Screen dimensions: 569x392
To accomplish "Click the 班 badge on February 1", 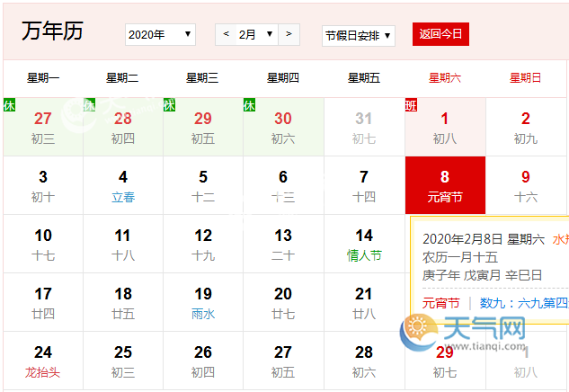I will 411,105.
